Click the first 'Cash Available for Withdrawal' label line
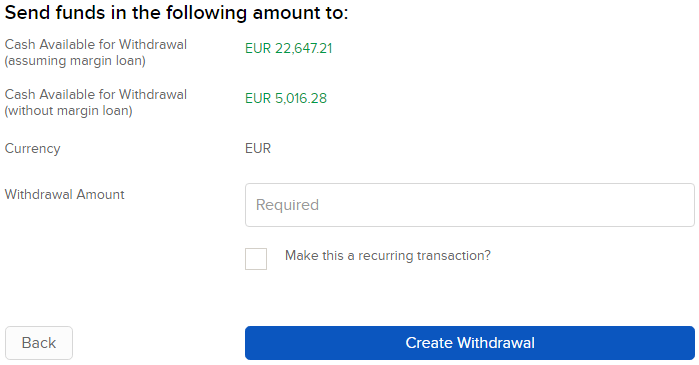This screenshot has width=699, height=365. tap(96, 45)
